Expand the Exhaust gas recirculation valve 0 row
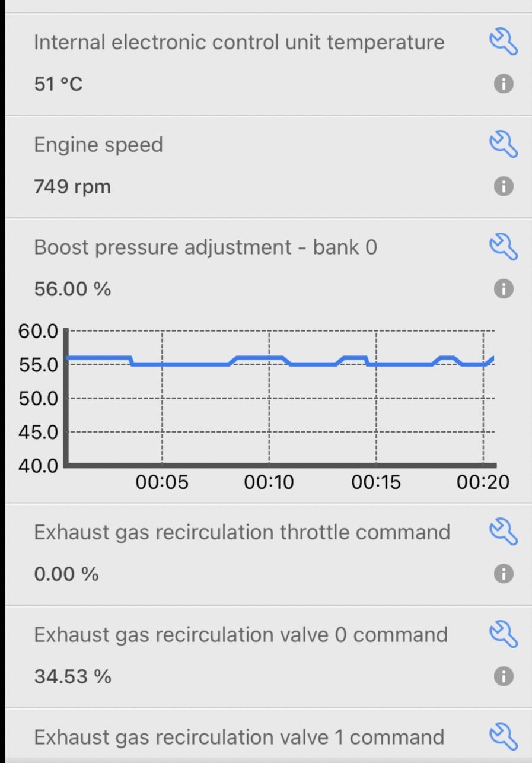Viewport: 532px width, 763px height. [x=269, y=656]
